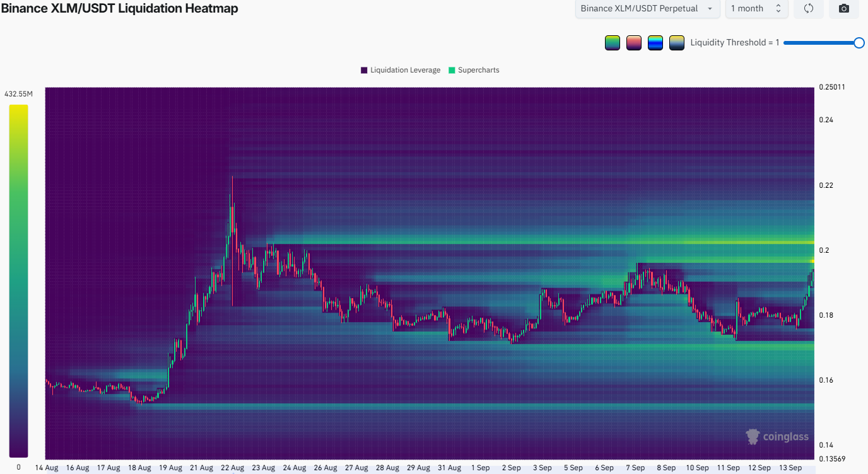
Task: Click the 19 Aug date axis label
Action: [170, 468]
